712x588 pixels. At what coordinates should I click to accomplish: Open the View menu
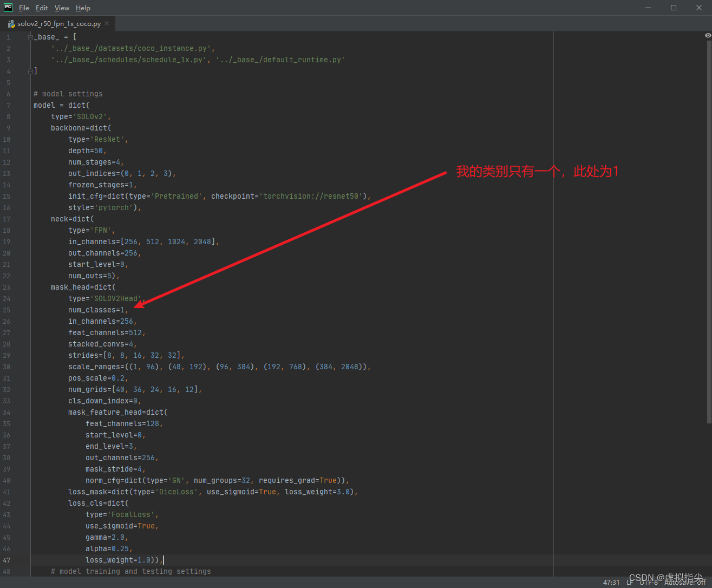(62, 8)
